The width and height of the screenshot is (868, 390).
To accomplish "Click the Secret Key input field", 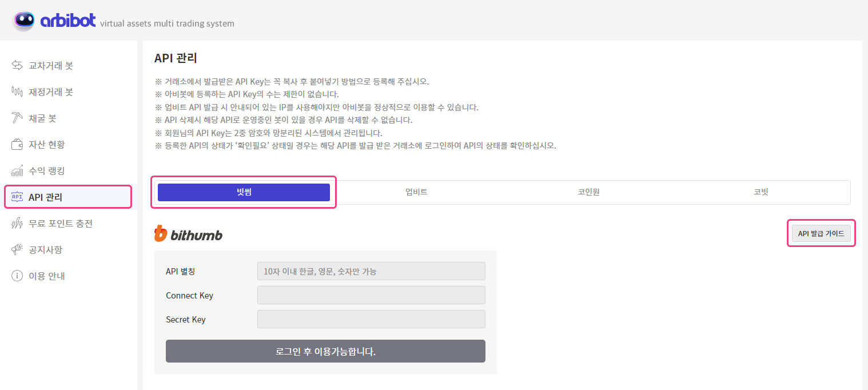I will coord(371,319).
